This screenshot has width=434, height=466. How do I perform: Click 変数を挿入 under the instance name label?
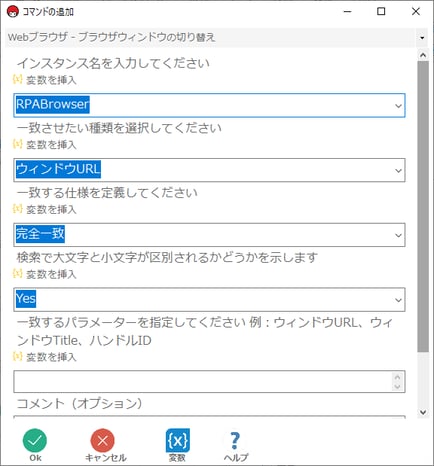[x=45, y=80]
